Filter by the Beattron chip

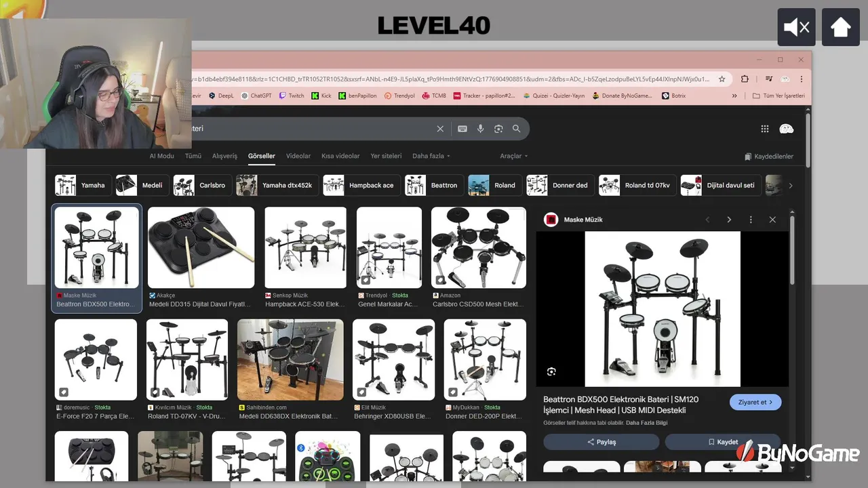pyautogui.click(x=434, y=185)
